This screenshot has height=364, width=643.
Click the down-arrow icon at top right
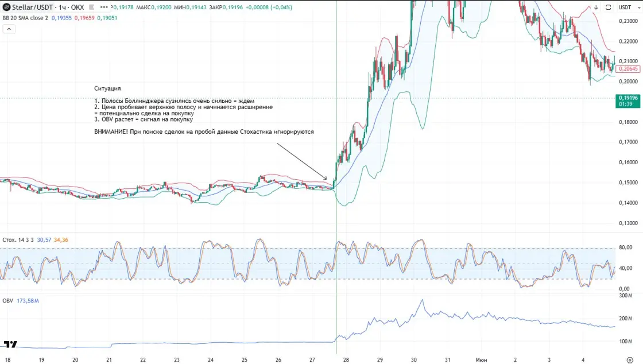(596, 7)
